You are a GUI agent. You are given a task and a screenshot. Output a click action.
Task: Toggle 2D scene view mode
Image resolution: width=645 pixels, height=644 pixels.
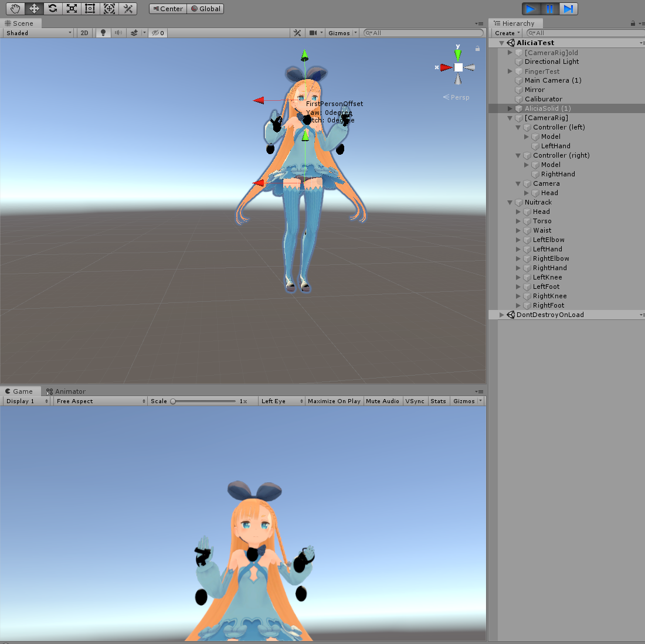[x=84, y=33]
